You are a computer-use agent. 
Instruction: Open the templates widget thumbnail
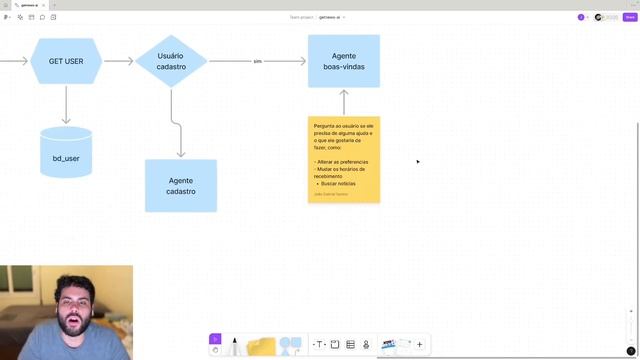(x=404, y=345)
